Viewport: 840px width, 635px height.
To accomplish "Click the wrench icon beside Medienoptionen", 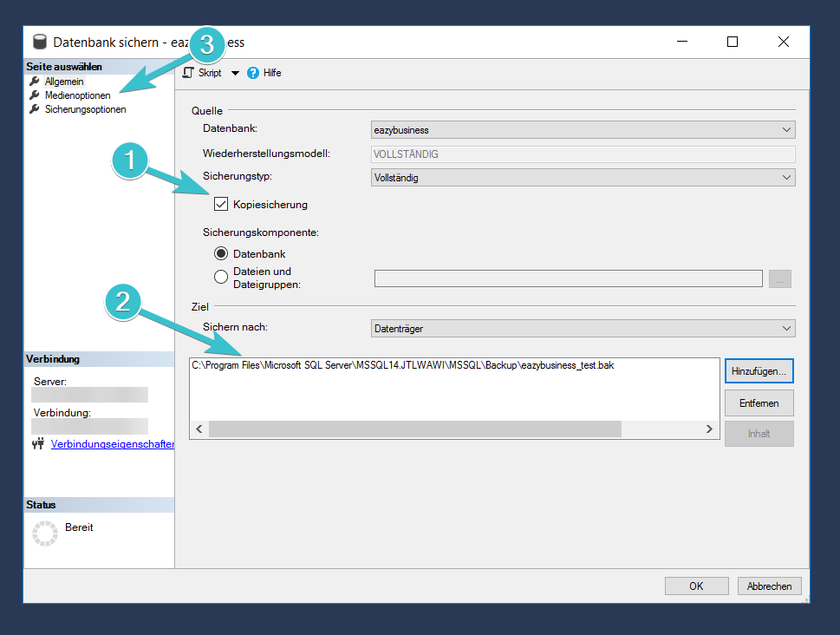I will 35,95.
